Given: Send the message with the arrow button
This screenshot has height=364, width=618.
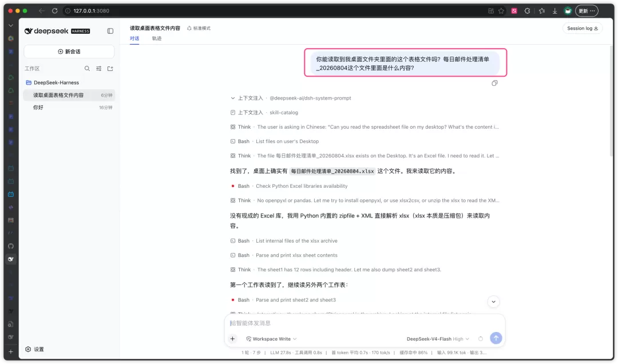Looking at the screenshot, I should click(x=496, y=338).
